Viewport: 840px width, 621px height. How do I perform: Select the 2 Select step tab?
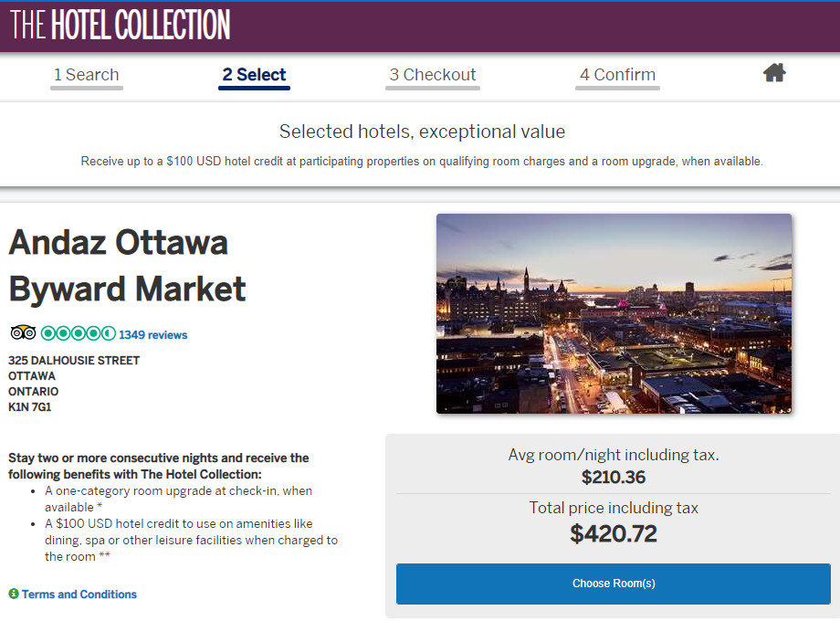pyautogui.click(x=254, y=74)
